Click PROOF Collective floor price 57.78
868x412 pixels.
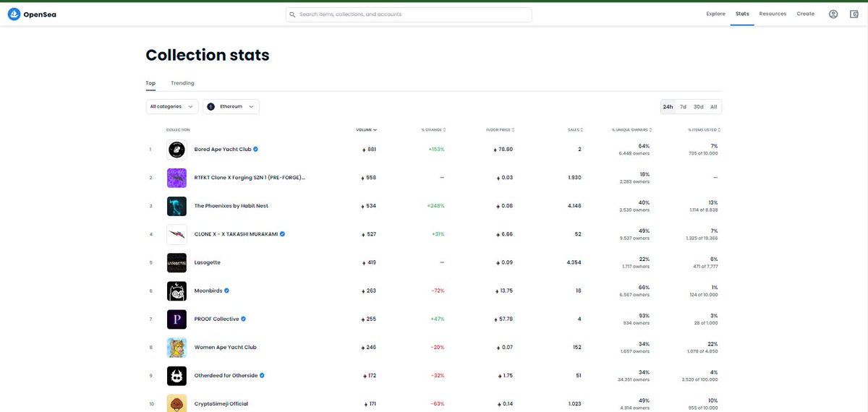click(x=505, y=319)
